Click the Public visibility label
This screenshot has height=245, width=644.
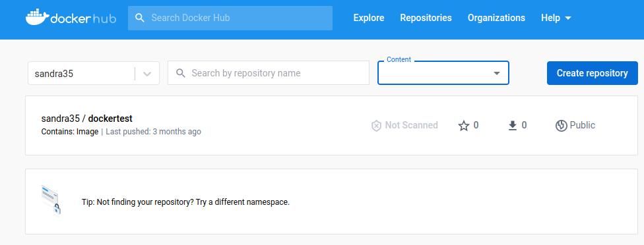pyautogui.click(x=583, y=125)
